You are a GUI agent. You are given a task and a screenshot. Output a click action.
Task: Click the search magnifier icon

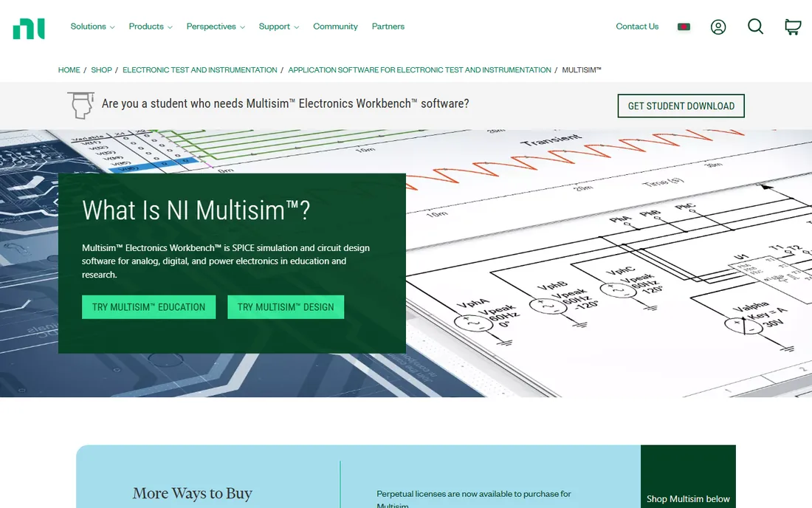(x=755, y=27)
